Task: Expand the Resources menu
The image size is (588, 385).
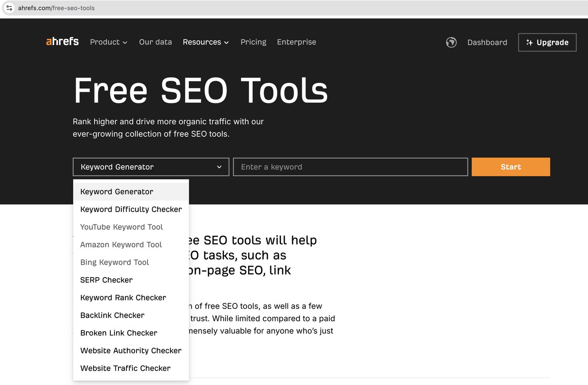Action: pyautogui.click(x=206, y=42)
